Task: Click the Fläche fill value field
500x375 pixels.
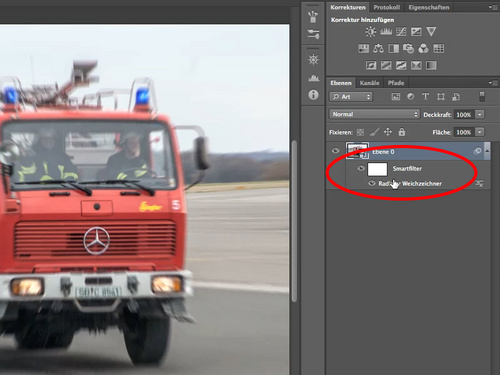Action: [x=464, y=132]
